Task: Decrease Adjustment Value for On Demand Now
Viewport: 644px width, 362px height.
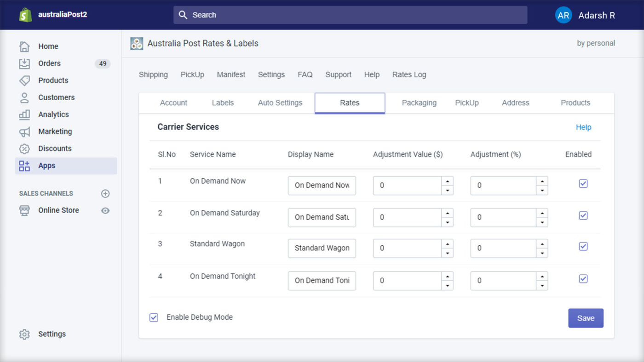Action: pos(447,190)
